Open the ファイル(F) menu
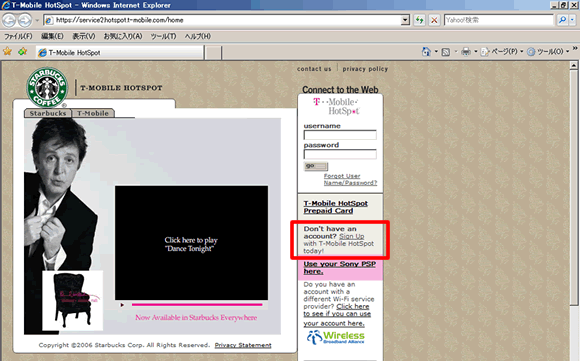580x361 pixels. pos(18,36)
